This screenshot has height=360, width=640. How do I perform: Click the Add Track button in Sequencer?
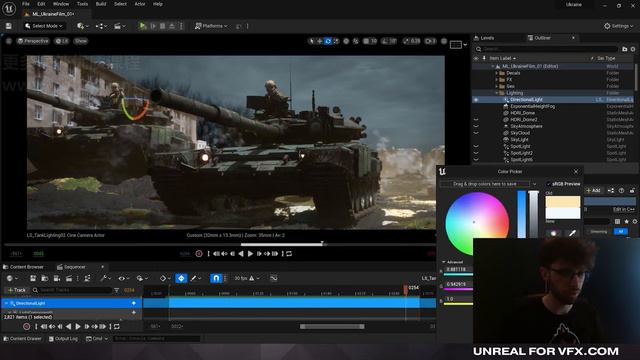click(x=17, y=290)
